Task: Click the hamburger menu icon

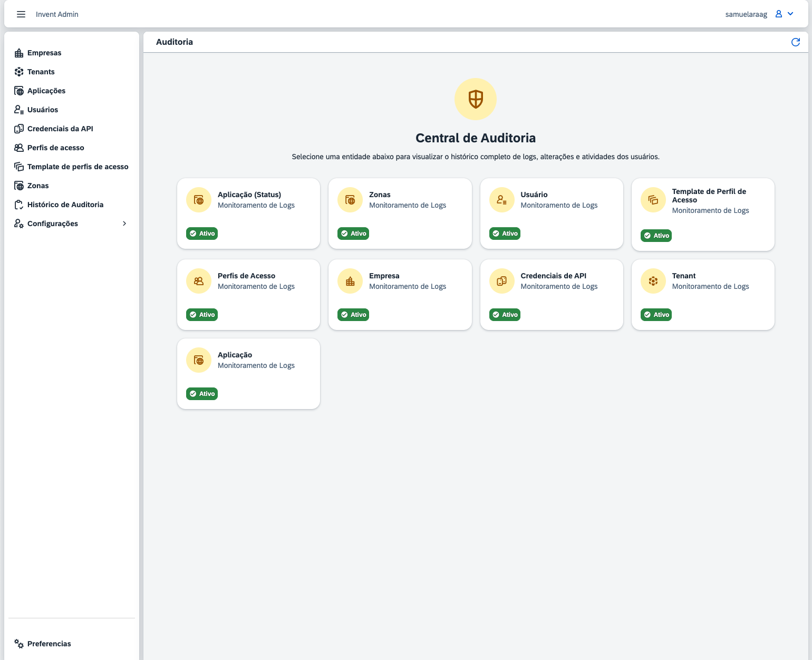Action: pyautogui.click(x=21, y=14)
